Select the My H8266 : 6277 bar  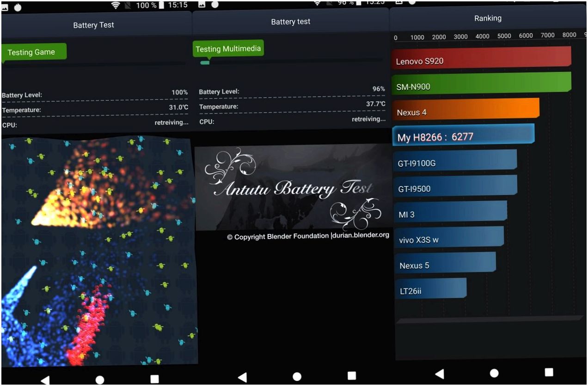[463, 135]
